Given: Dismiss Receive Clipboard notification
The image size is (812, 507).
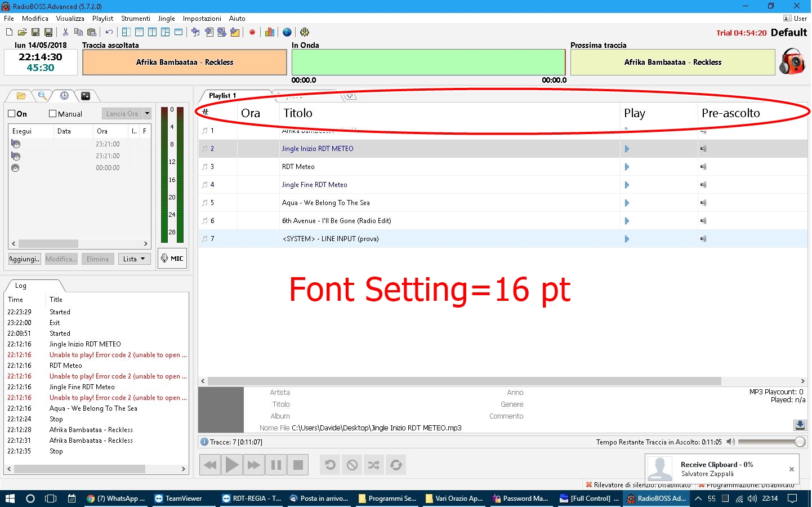Looking at the screenshot, I should point(792,469).
